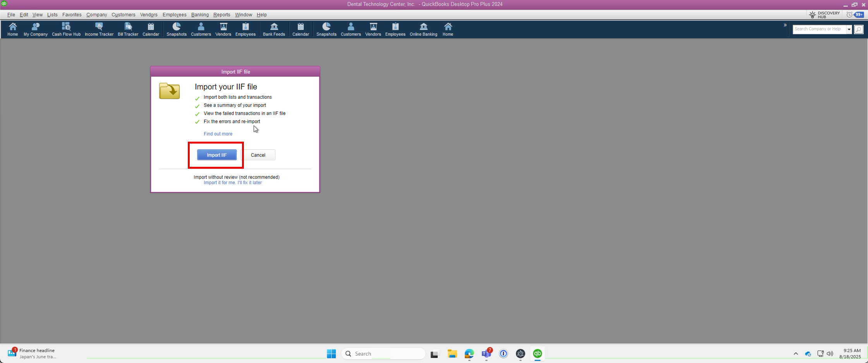
Task: Open the Cash Flow Hub icon
Action: [x=66, y=29]
